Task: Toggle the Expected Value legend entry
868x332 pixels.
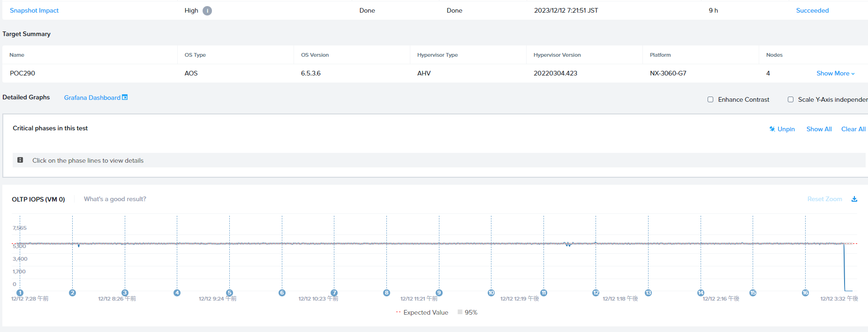Action: [x=422, y=312]
